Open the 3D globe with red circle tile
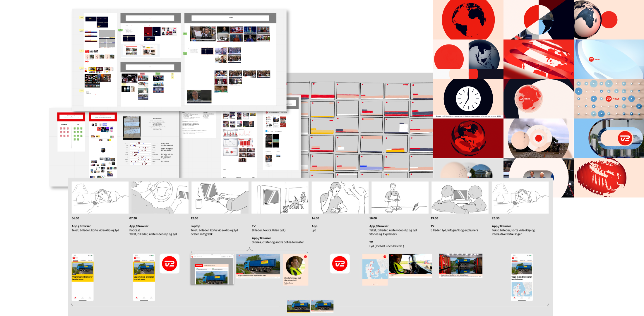Image resolution: width=644 pixels, height=316 pixels. (609, 20)
